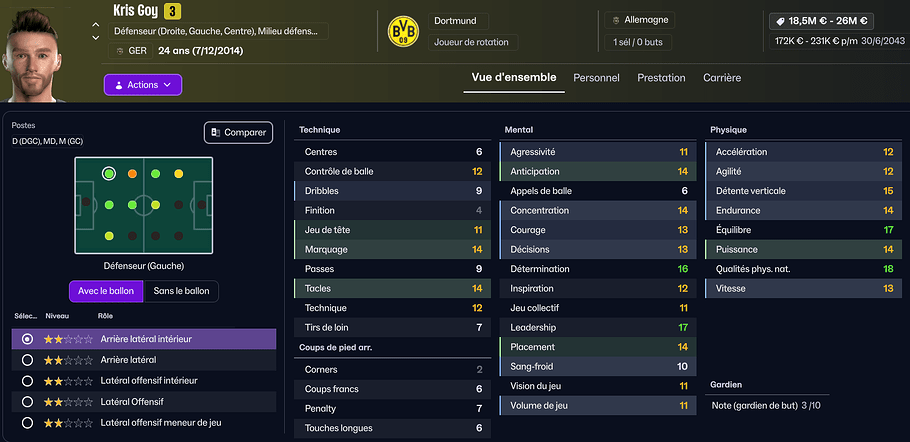Viewport: 910px width, 442px height.
Task: Open the Personnel tab
Action: (x=596, y=78)
